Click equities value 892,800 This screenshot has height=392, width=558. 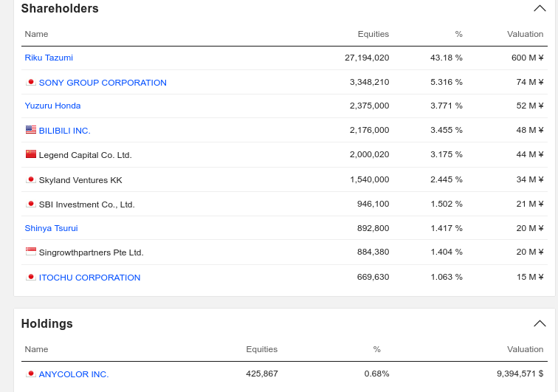(x=373, y=228)
